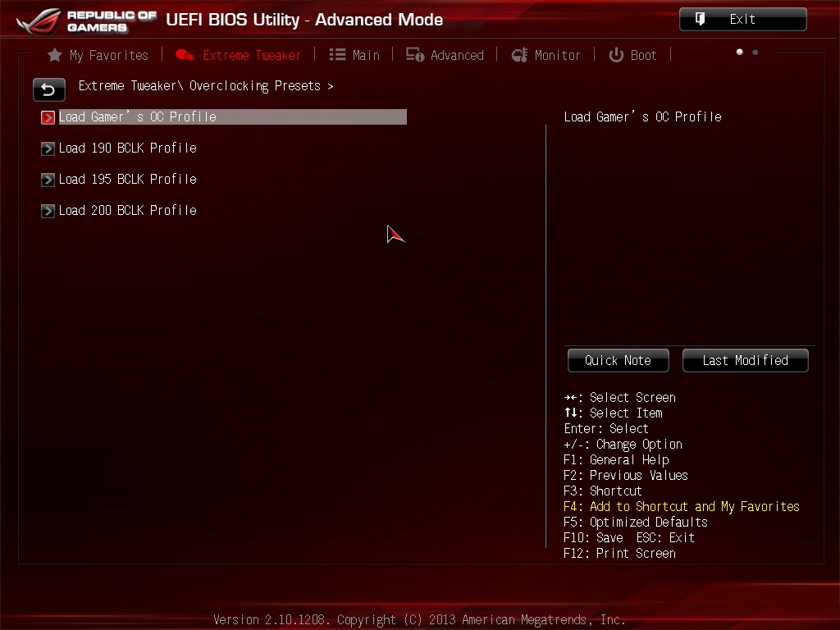Click the right-panel Load Gamer's OC Profile description

tap(643, 116)
